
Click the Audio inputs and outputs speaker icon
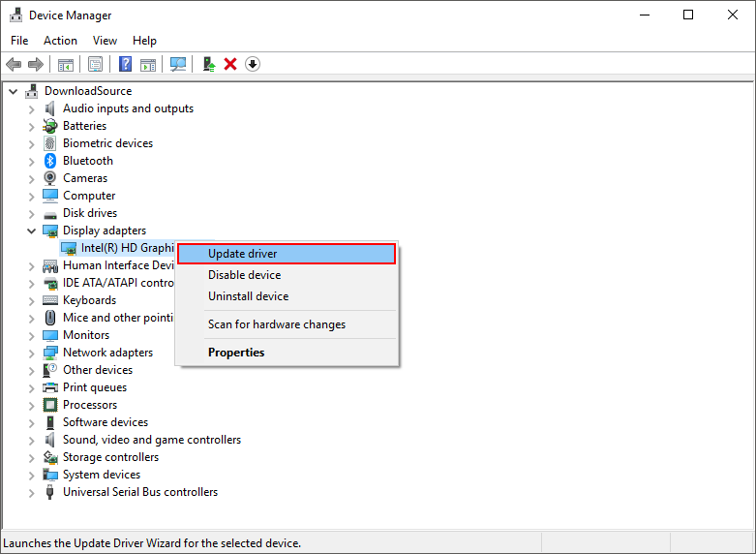pyautogui.click(x=49, y=108)
